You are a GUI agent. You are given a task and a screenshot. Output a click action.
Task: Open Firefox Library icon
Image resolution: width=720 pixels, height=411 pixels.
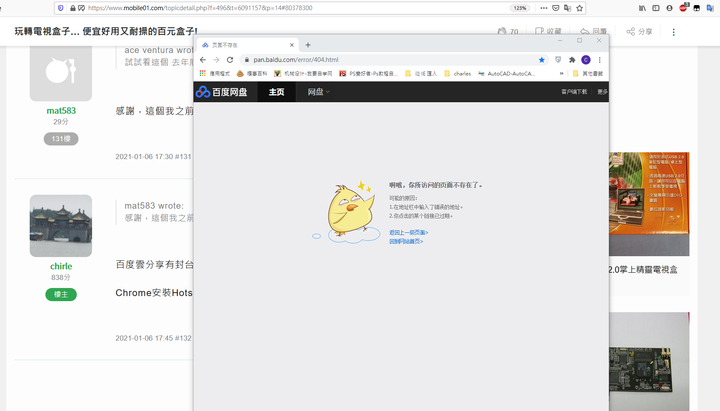pos(642,8)
